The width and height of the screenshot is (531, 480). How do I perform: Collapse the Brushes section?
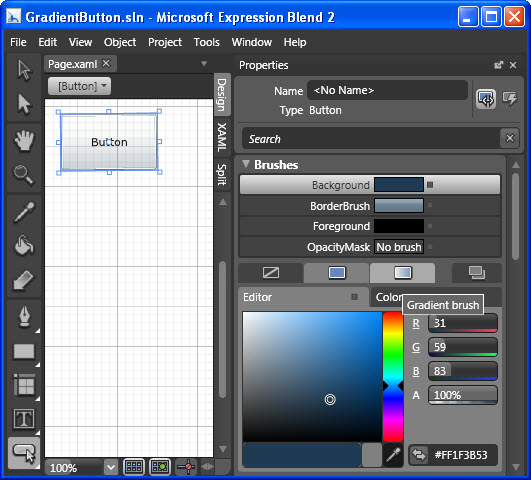[x=246, y=164]
